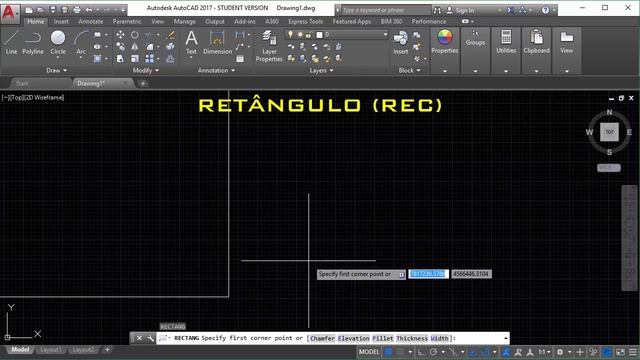The width and height of the screenshot is (640, 360).
Task: Choose the Thickness command option
Action: coord(412,338)
